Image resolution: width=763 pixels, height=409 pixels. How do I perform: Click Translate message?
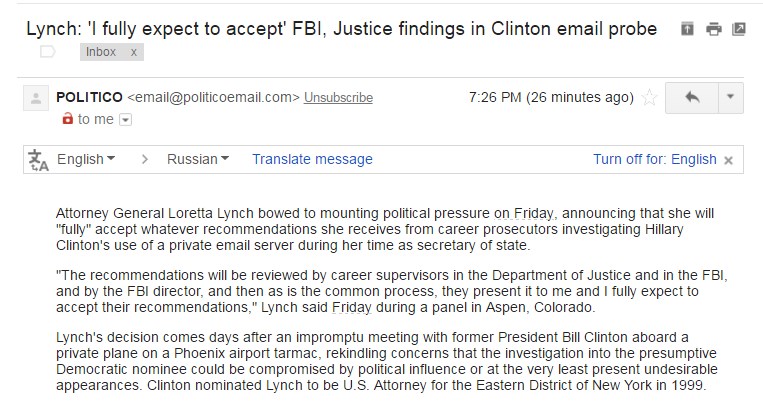312,160
